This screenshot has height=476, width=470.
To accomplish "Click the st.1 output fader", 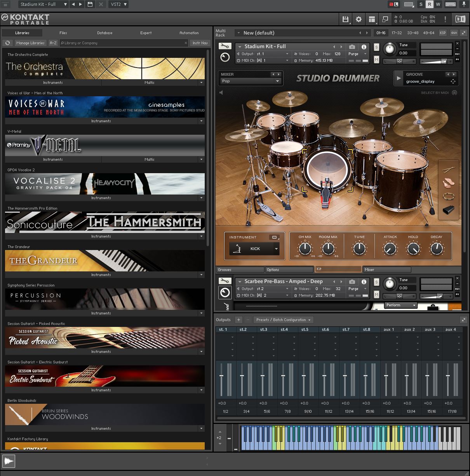I will point(221,376).
